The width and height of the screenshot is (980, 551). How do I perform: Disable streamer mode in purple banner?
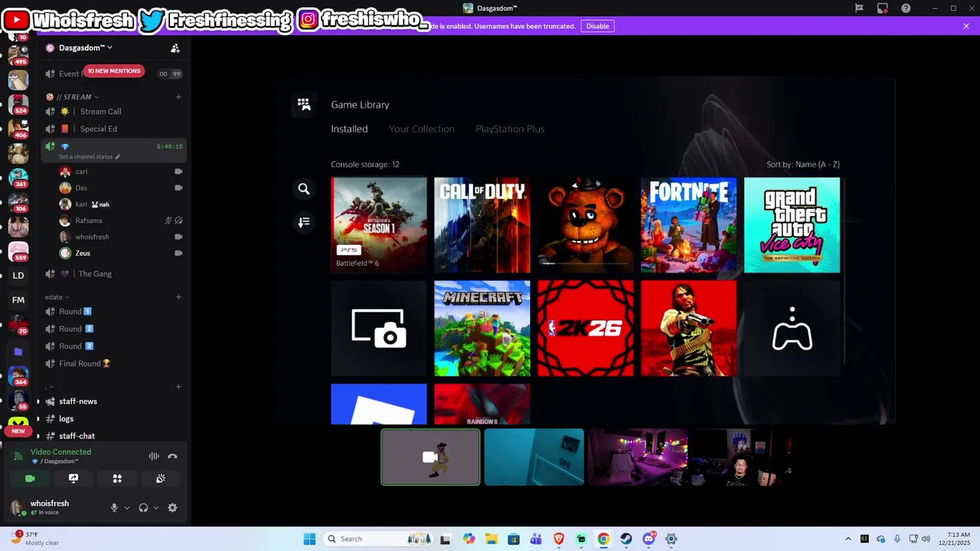(597, 26)
